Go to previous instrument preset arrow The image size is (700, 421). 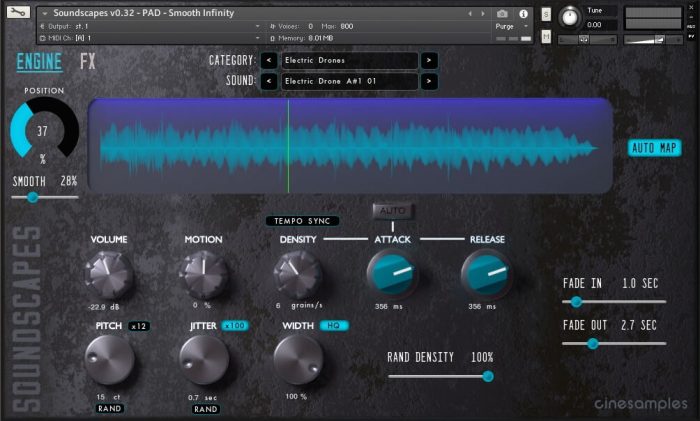pyautogui.click(x=470, y=14)
